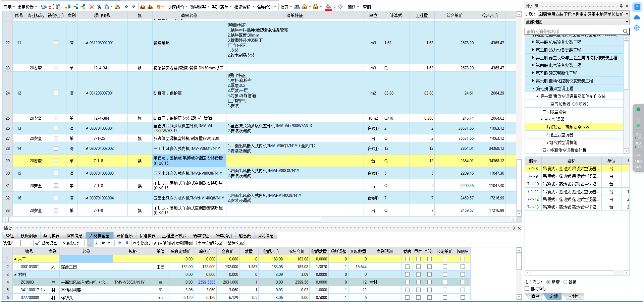The image size is (644, 302).
Task: Click the copy icon in the toolbar
Action: [x=106, y=7]
